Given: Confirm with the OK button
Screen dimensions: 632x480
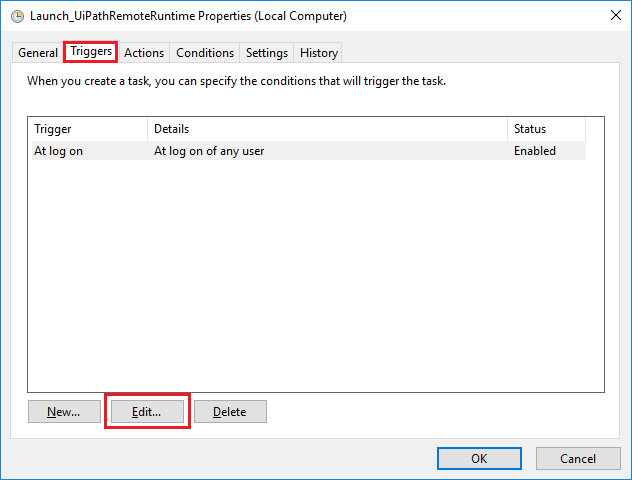Looking at the screenshot, I should [x=479, y=458].
